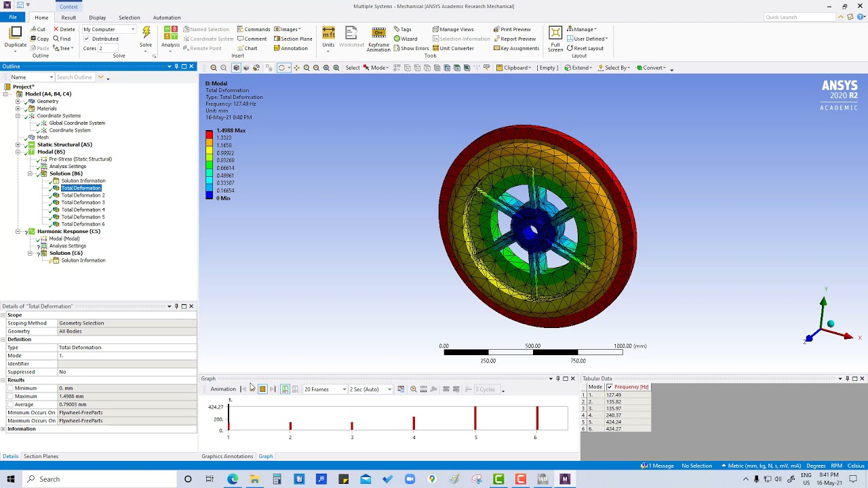The height and width of the screenshot is (488, 868).
Task: Click the Commands insert button
Action: pyautogui.click(x=254, y=29)
